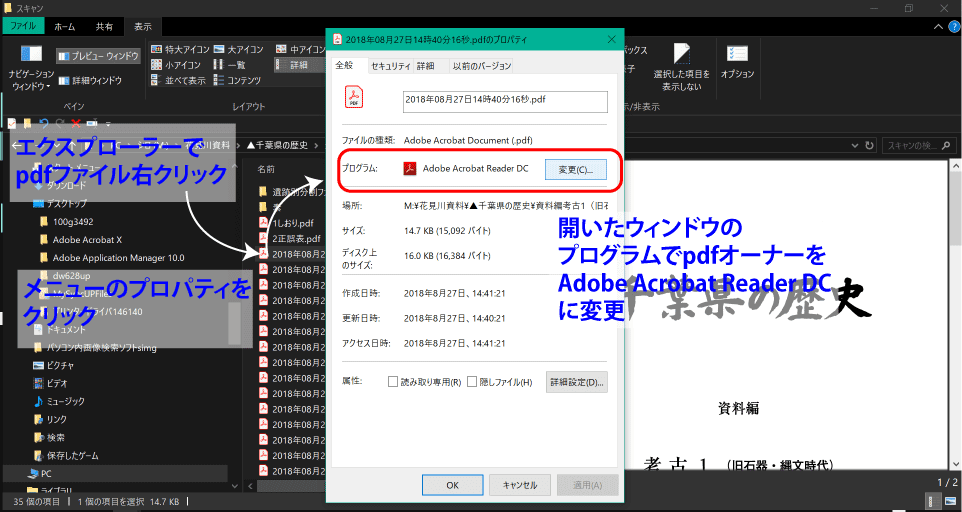962x512 pixels.
Task: Click the refresh icon next to address bar
Action: [869, 146]
